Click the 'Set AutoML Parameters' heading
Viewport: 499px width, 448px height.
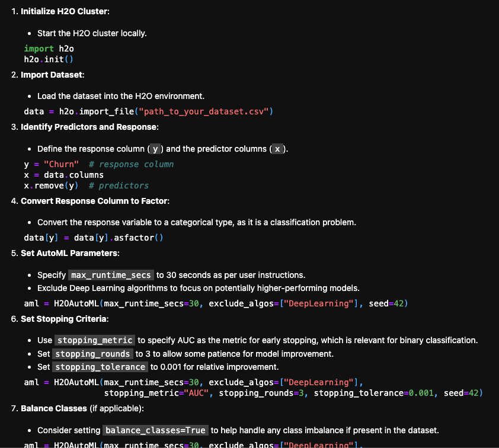tap(69, 253)
